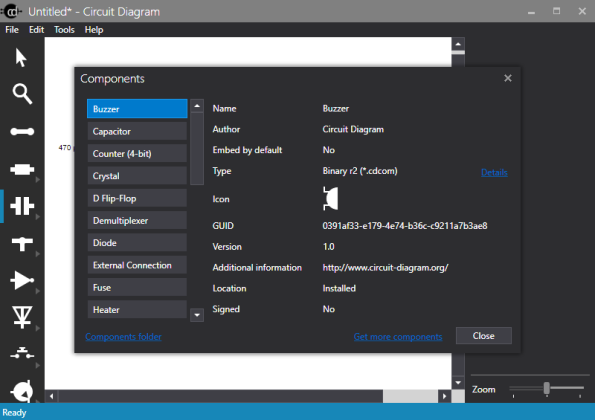The width and height of the screenshot is (595, 420).
Task: Click the component list scrollbar thumb
Action: 197,148
